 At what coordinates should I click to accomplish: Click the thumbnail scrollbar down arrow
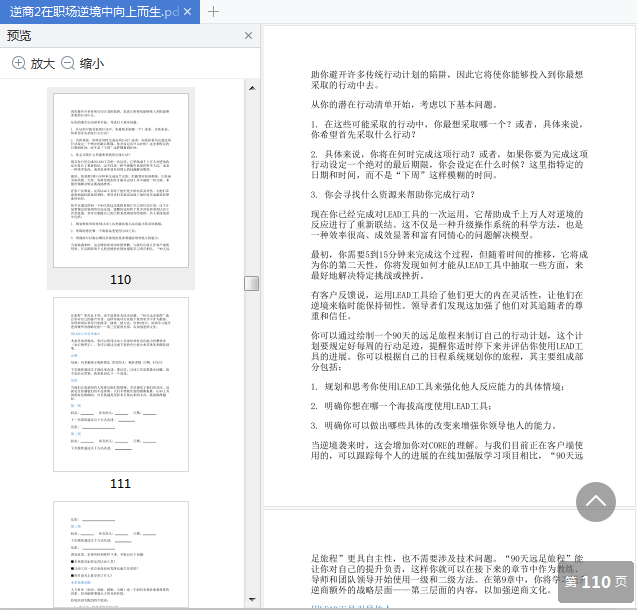click(252, 599)
